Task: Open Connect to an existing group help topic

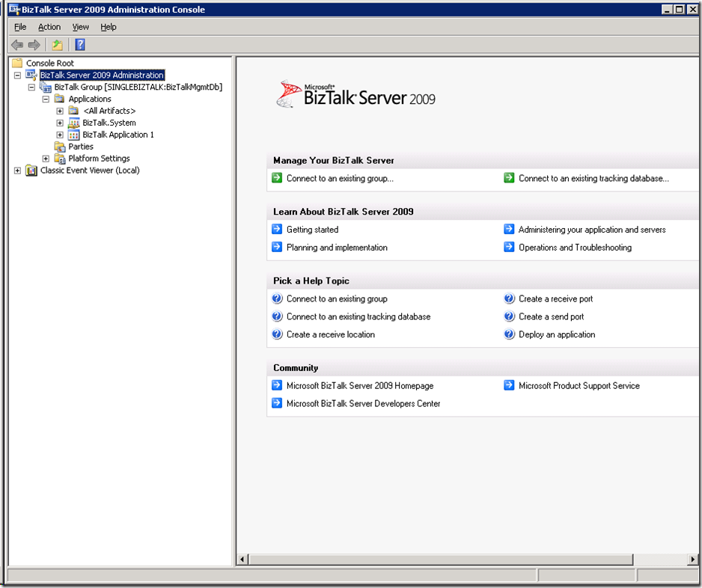Action: [337, 298]
